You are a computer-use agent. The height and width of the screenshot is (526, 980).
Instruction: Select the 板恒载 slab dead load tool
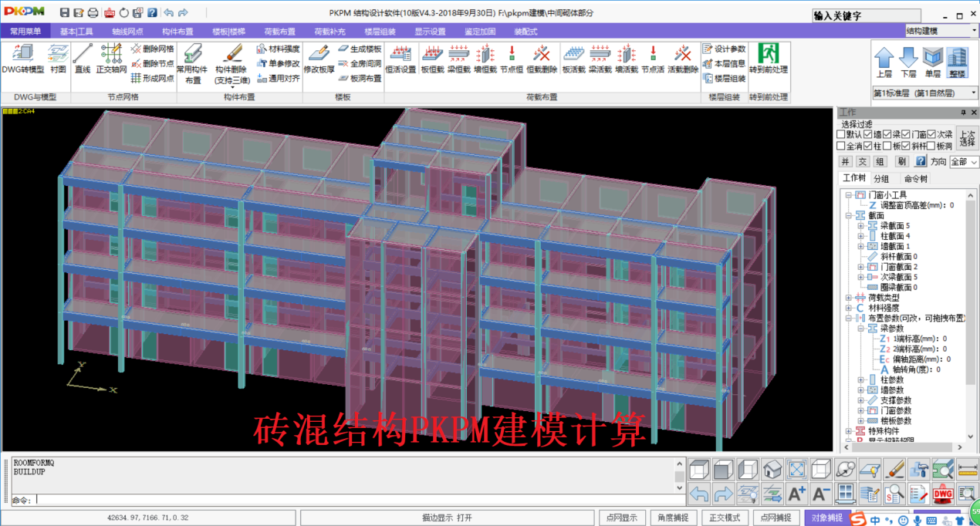[x=432, y=59]
